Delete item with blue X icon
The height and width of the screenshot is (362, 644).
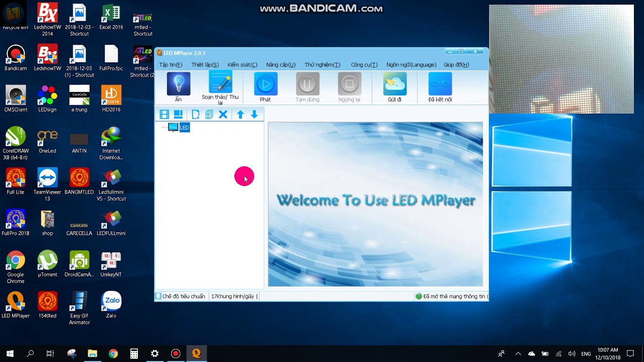point(223,115)
